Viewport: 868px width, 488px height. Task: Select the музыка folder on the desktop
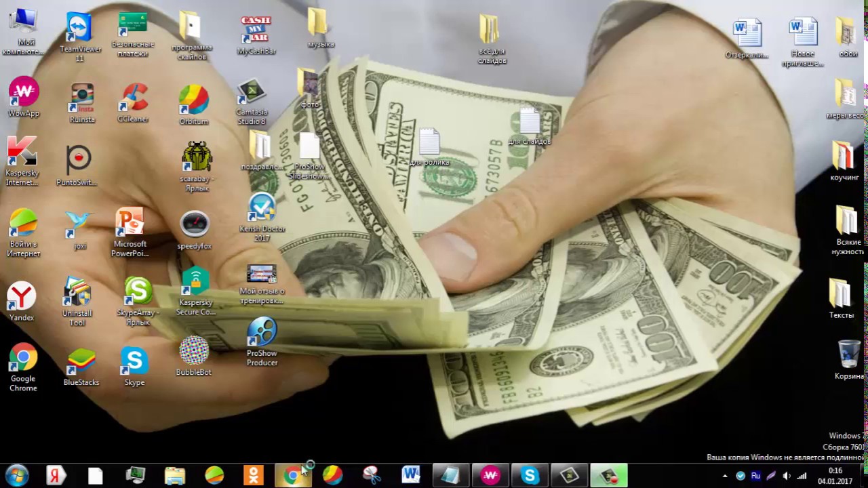(x=317, y=24)
